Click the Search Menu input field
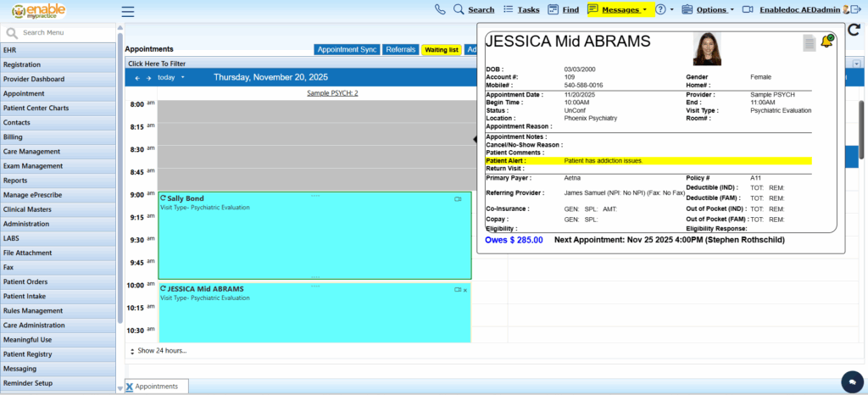The image size is (868, 395). [64, 32]
